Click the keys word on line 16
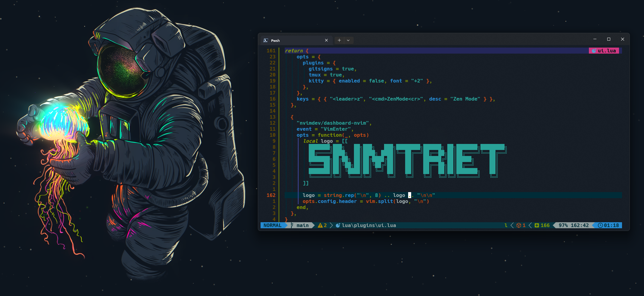644x296 pixels. pos(302,99)
